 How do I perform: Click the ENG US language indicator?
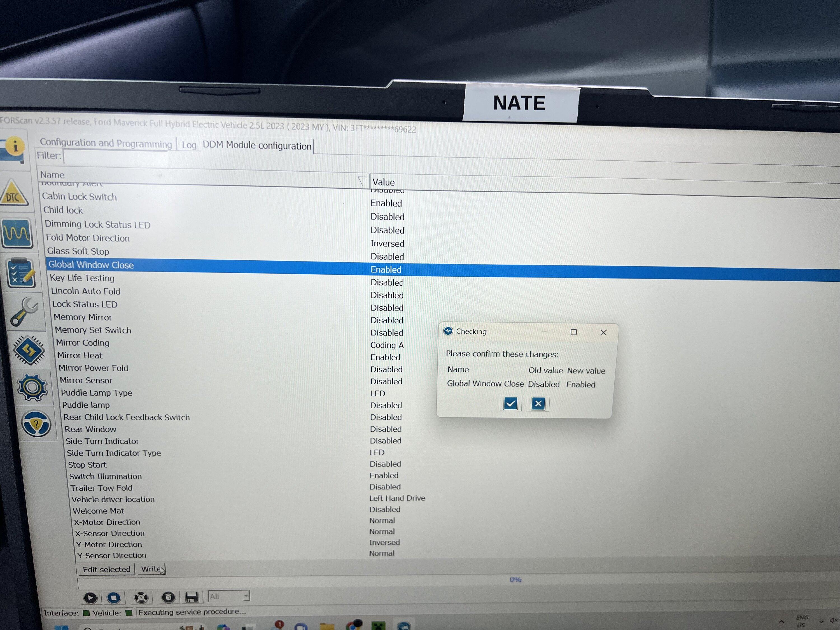tap(802, 621)
